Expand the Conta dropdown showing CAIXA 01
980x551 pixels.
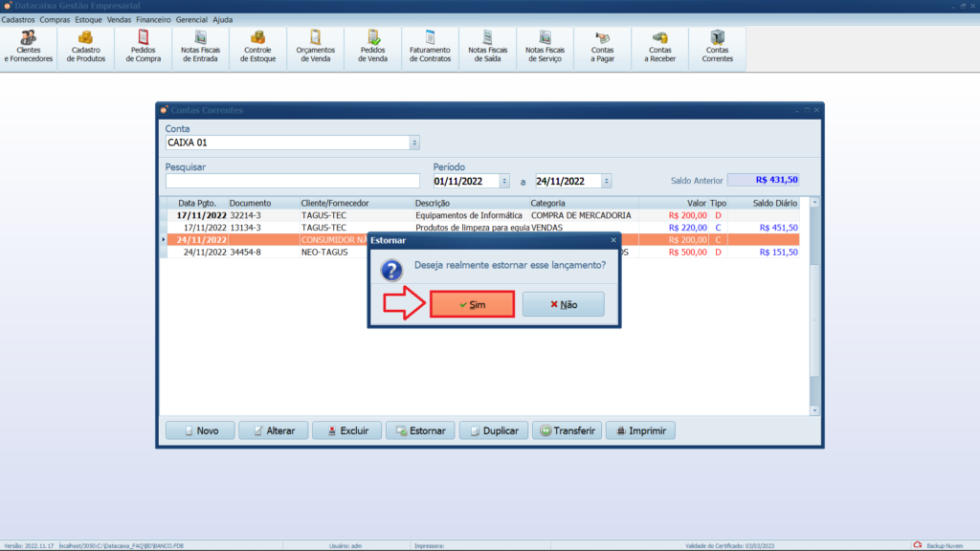(414, 143)
